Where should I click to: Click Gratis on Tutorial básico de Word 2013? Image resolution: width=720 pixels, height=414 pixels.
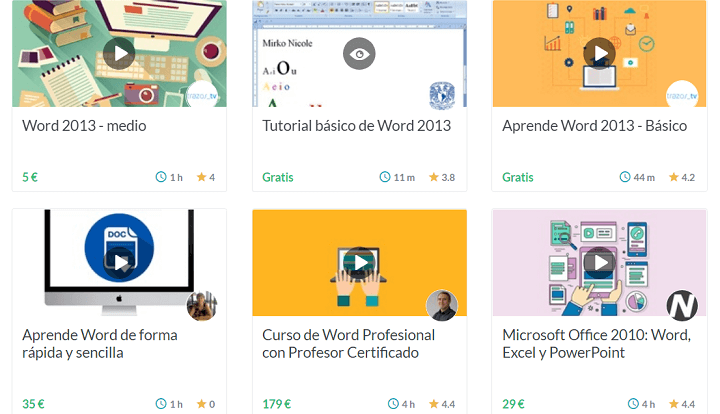[278, 177]
